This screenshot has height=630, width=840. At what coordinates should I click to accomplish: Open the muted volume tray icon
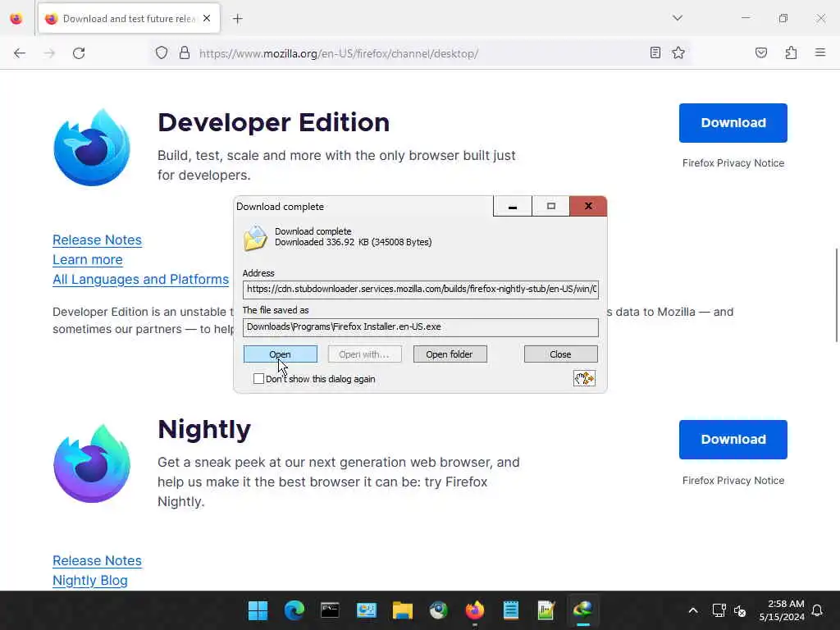tap(740, 610)
